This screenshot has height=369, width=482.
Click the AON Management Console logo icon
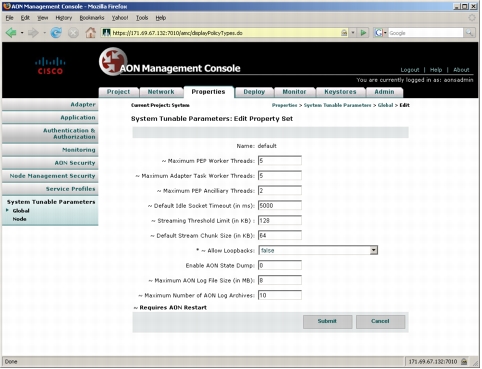[x=113, y=61]
